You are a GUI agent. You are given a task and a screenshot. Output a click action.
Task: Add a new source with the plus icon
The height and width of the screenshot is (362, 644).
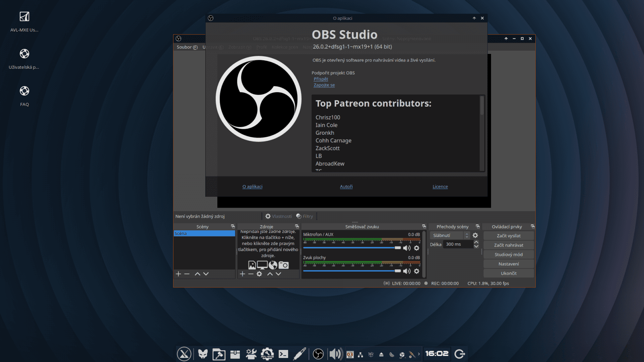242,274
